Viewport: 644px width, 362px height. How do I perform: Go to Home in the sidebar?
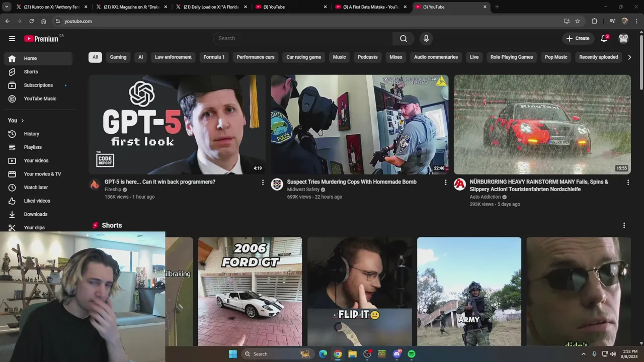click(38, 58)
